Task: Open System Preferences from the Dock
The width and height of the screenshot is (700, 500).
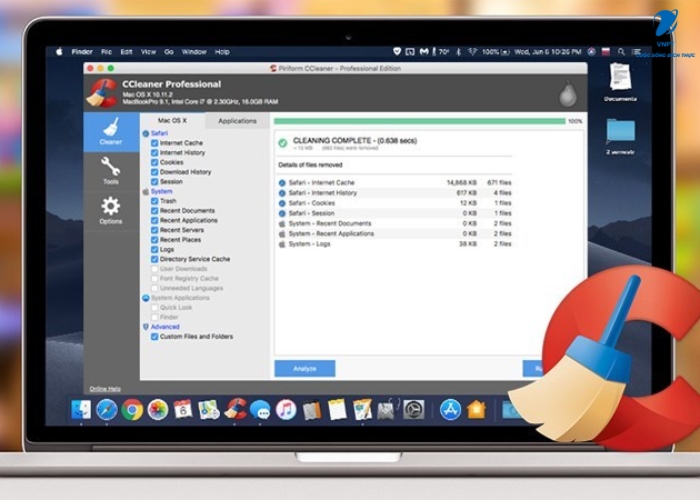Action: click(413, 410)
